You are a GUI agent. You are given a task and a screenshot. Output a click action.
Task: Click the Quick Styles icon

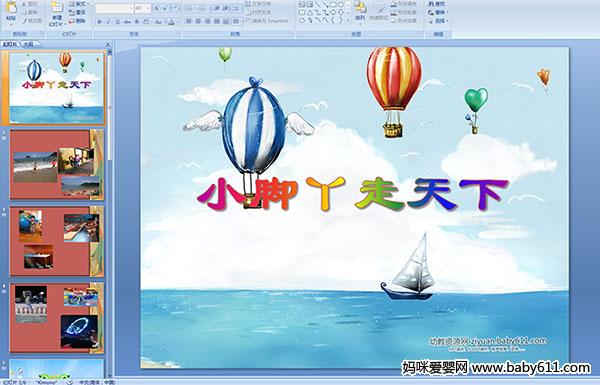coord(381,9)
